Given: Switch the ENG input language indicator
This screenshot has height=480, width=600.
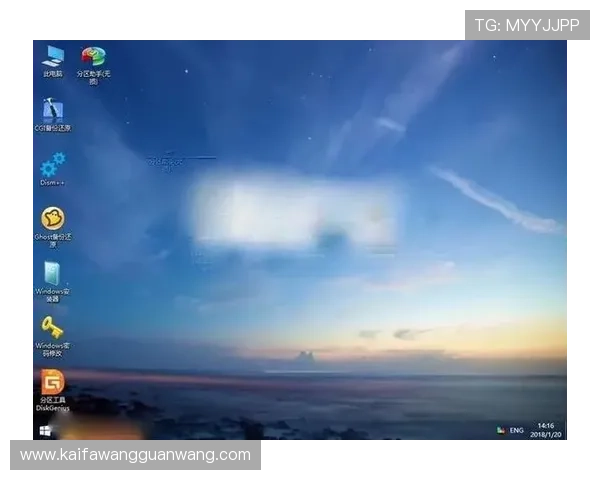Looking at the screenshot, I should 517,430.
